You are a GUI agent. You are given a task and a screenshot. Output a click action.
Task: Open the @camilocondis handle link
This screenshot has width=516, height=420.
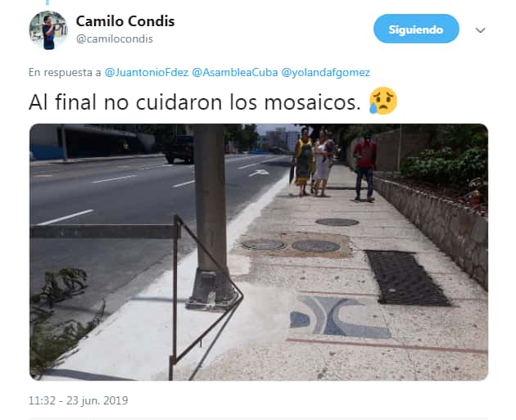tap(115, 38)
